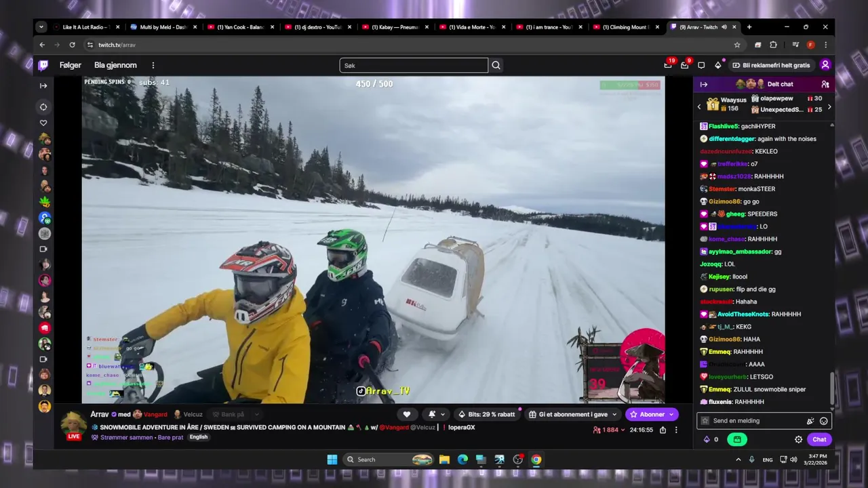Open the user profile avatar menu
868x488 pixels.
825,65
